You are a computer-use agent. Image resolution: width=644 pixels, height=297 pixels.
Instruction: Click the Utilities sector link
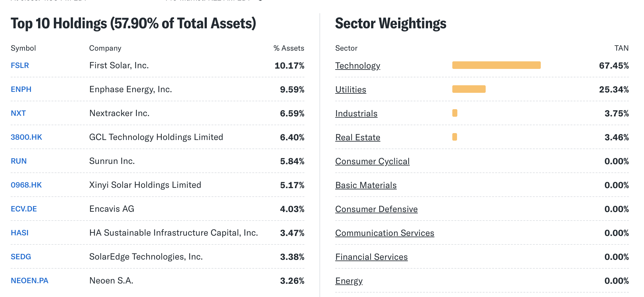pos(351,90)
